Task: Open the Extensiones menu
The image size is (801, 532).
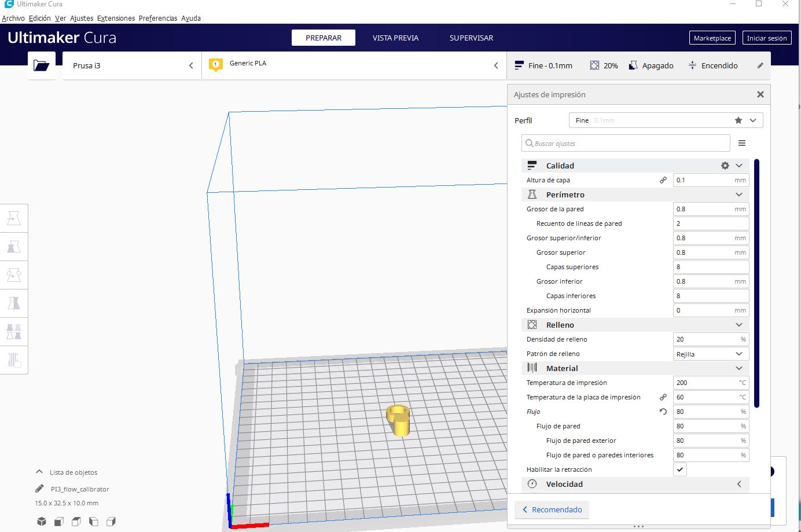Action: click(x=116, y=18)
